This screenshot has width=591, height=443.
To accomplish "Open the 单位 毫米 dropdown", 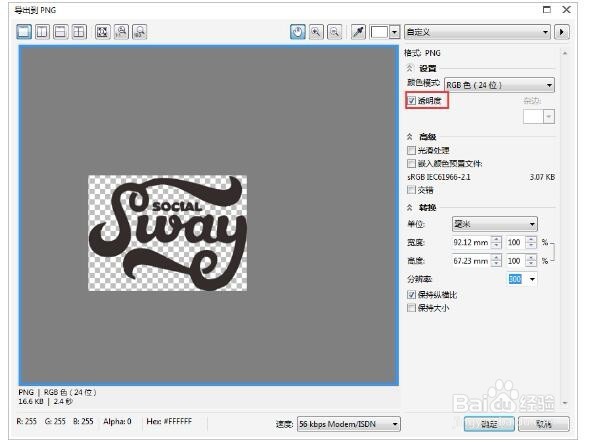I will click(495, 224).
